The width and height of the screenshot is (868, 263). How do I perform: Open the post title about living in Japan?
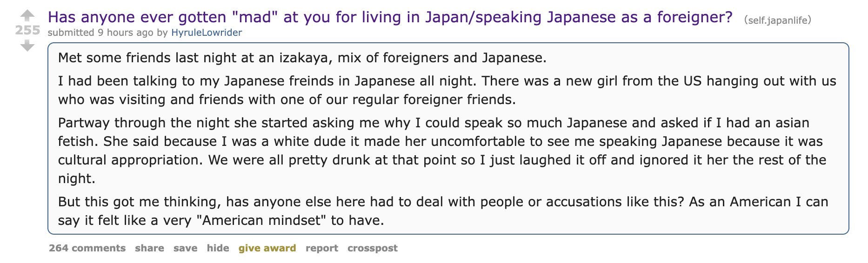pyautogui.click(x=390, y=17)
